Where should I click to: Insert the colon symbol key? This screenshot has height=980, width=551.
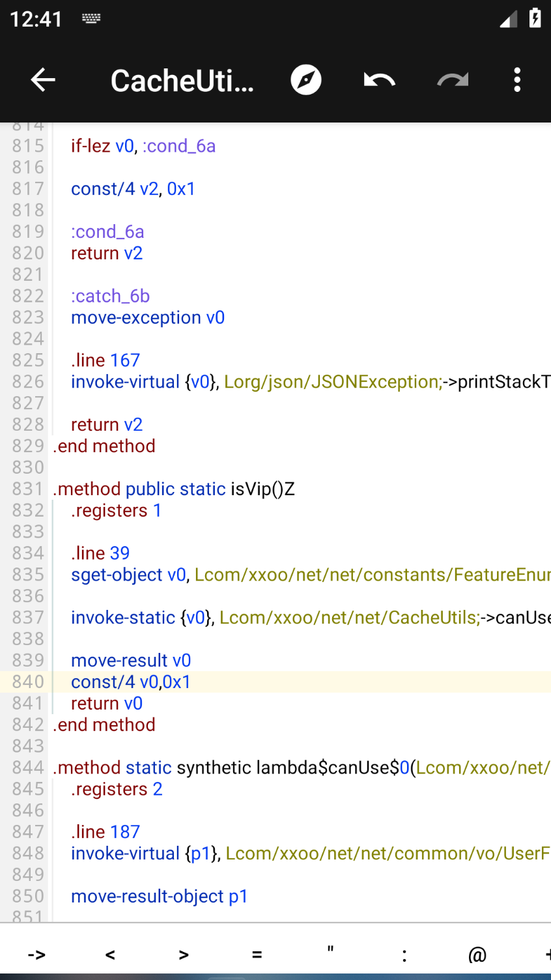(x=404, y=955)
